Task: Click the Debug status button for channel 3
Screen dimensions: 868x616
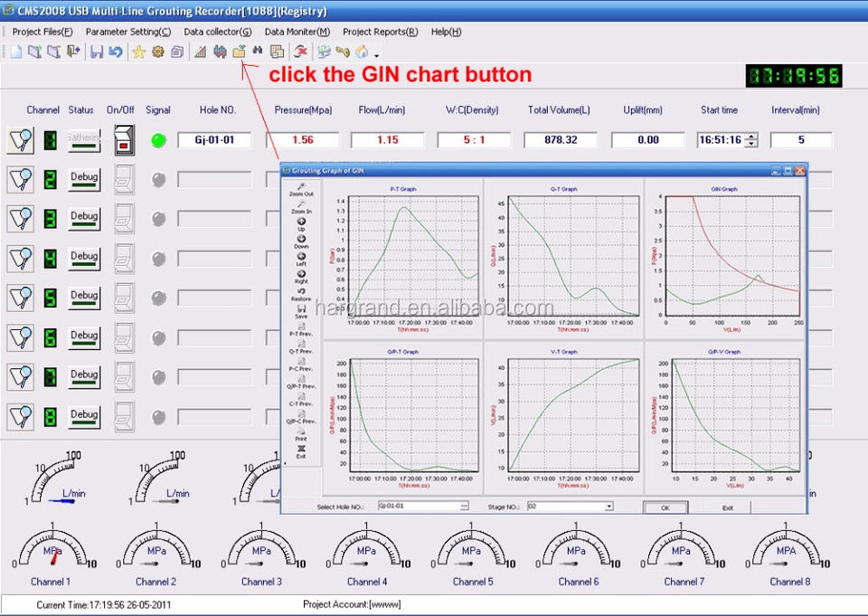Action: point(84,217)
